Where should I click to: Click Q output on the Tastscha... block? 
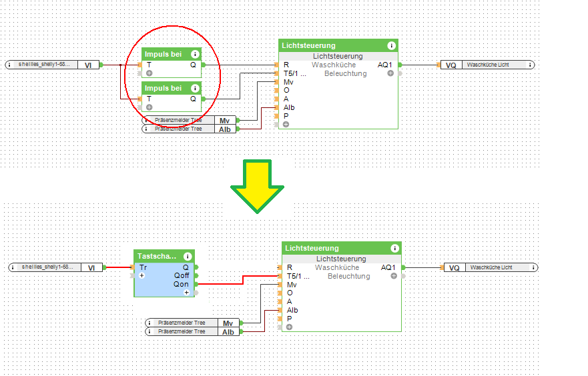(186, 267)
